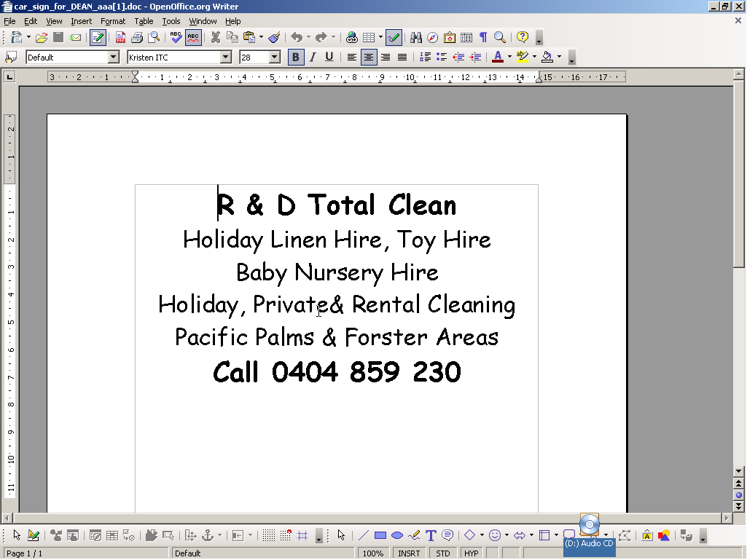Open the Table menu

coord(144,21)
